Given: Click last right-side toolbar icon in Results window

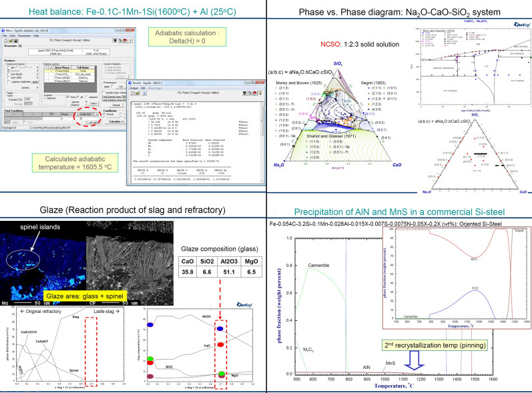Looking at the screenshot, I should point(260,93).
